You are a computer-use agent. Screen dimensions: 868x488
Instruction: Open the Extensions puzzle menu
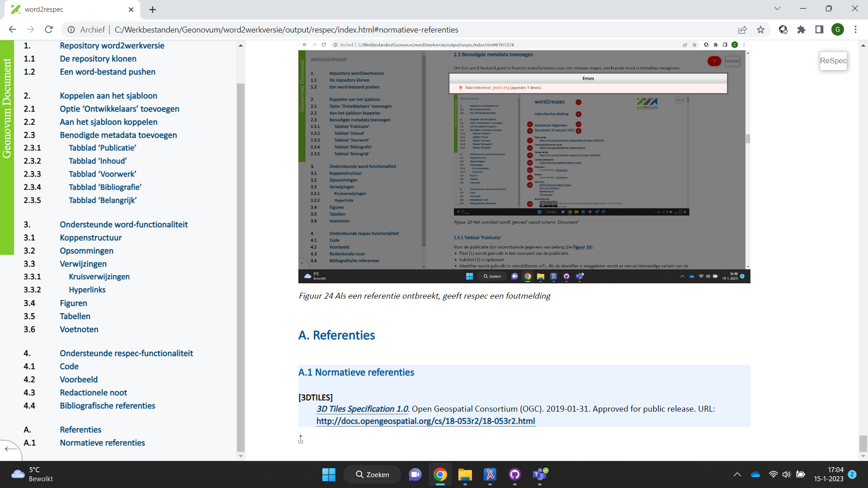click(x=801, y=30)
